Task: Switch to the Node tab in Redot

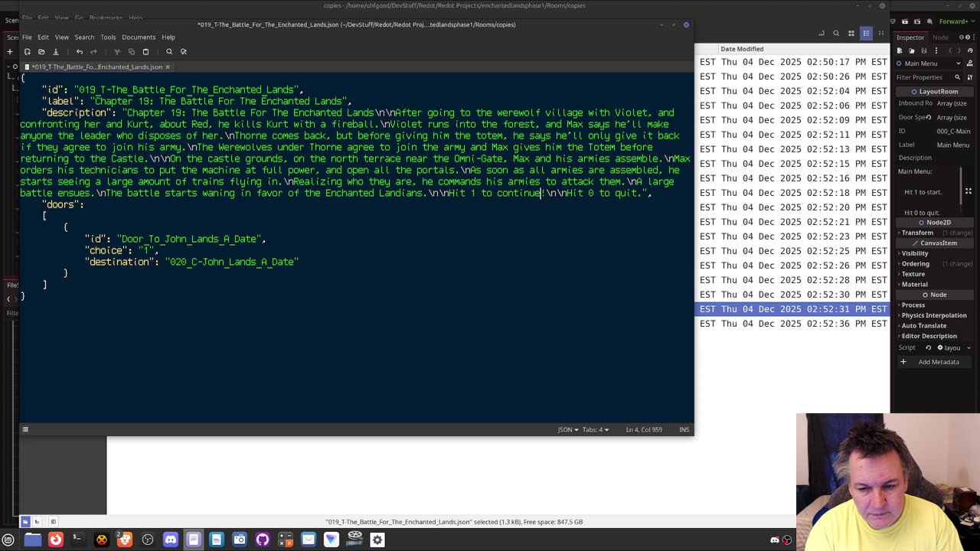Action: pyautogui.click(x=940, y=37)
